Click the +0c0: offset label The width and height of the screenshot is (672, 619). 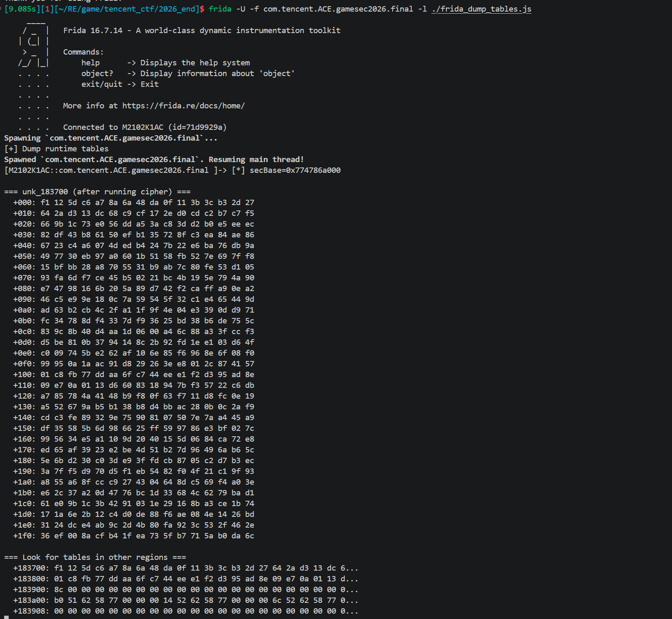(x=24, y=332)
